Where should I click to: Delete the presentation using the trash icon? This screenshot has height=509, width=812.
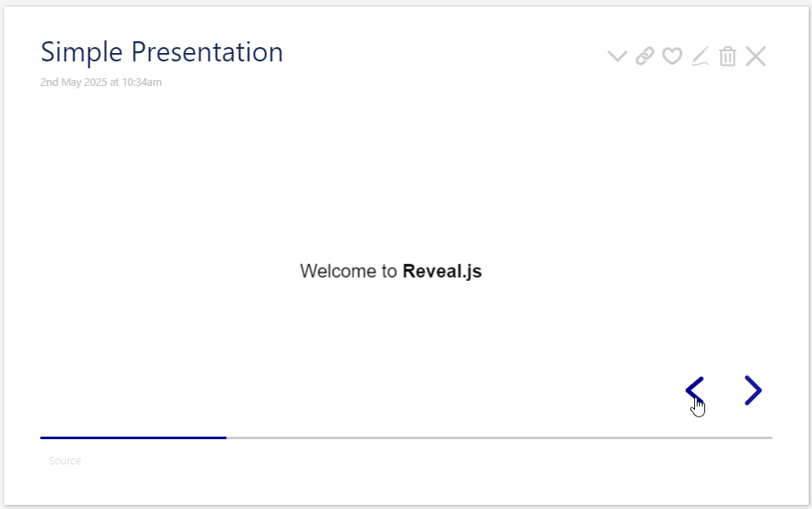pos(728,56)
